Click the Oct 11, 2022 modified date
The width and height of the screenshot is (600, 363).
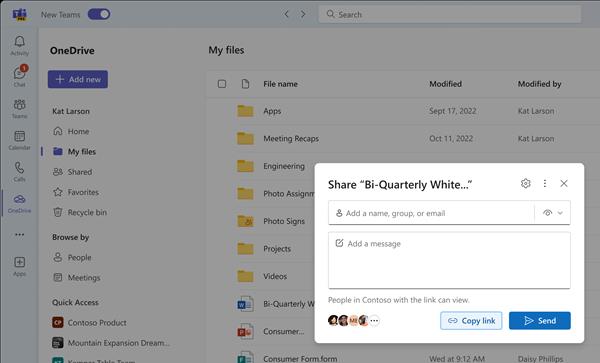tap(451, 138)
